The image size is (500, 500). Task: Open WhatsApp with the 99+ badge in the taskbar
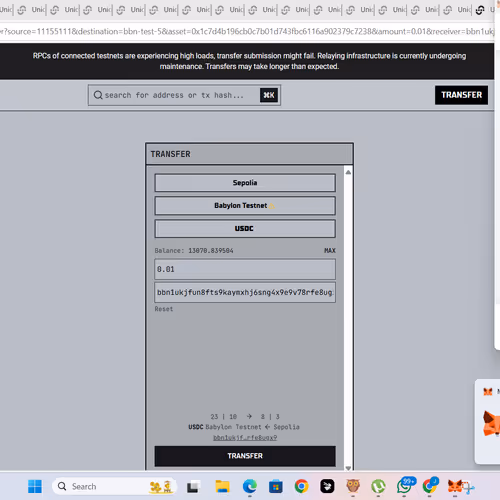(405, 485)
